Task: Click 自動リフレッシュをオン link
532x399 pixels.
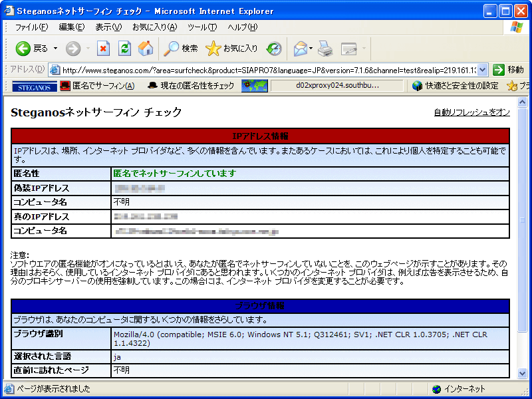Action: [x=472, y=112]
